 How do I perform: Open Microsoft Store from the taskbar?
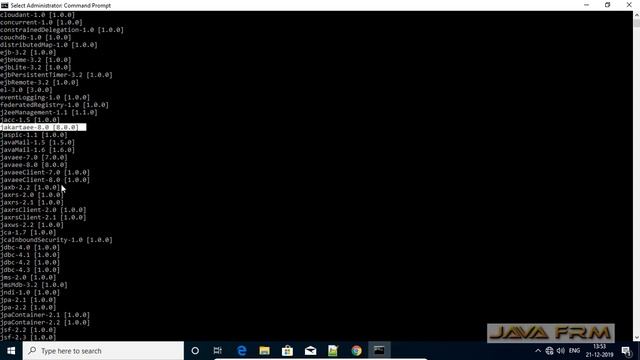point(287,351)
